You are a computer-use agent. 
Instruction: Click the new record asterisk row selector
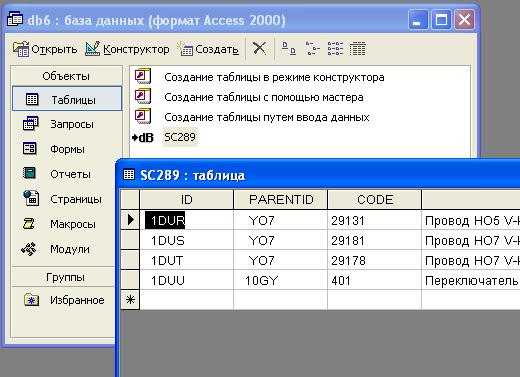130,300
